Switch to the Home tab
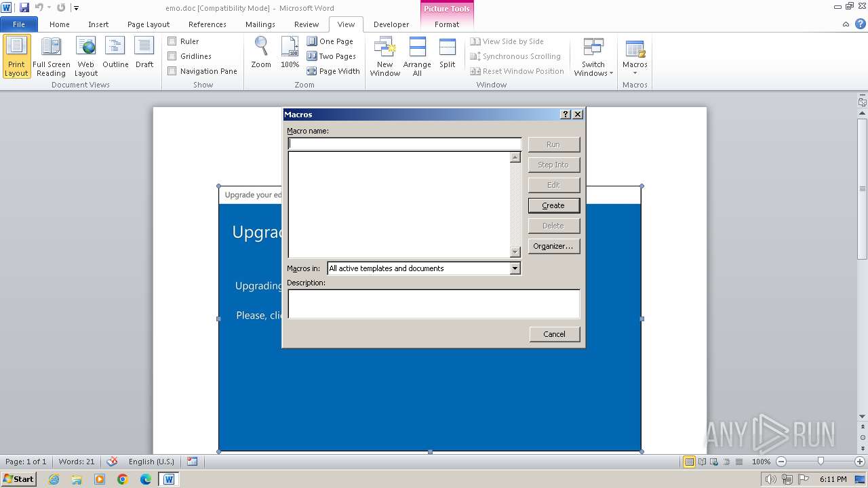The height and width of the screenshot is (488, 868). 60,24
